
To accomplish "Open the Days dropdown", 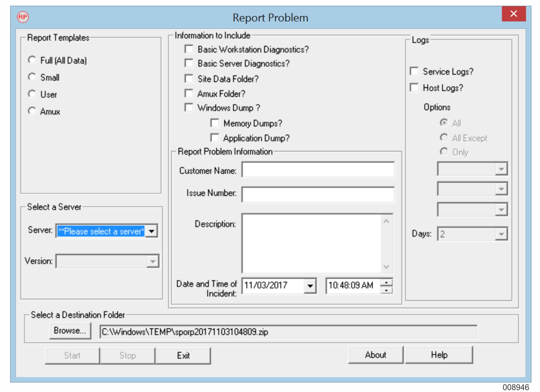I will point(501,234).
